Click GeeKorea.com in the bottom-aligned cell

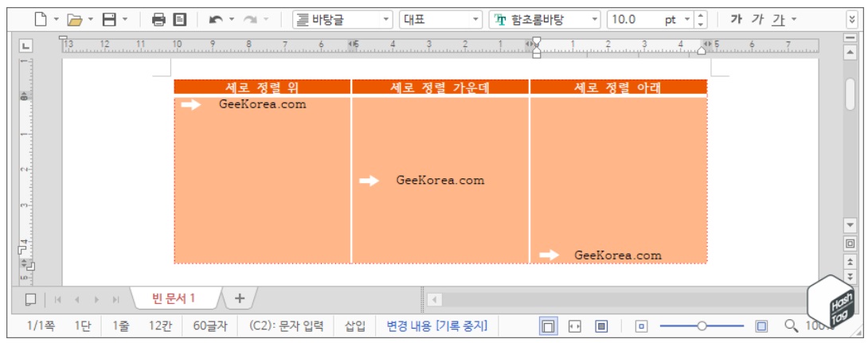click(618, 255)
